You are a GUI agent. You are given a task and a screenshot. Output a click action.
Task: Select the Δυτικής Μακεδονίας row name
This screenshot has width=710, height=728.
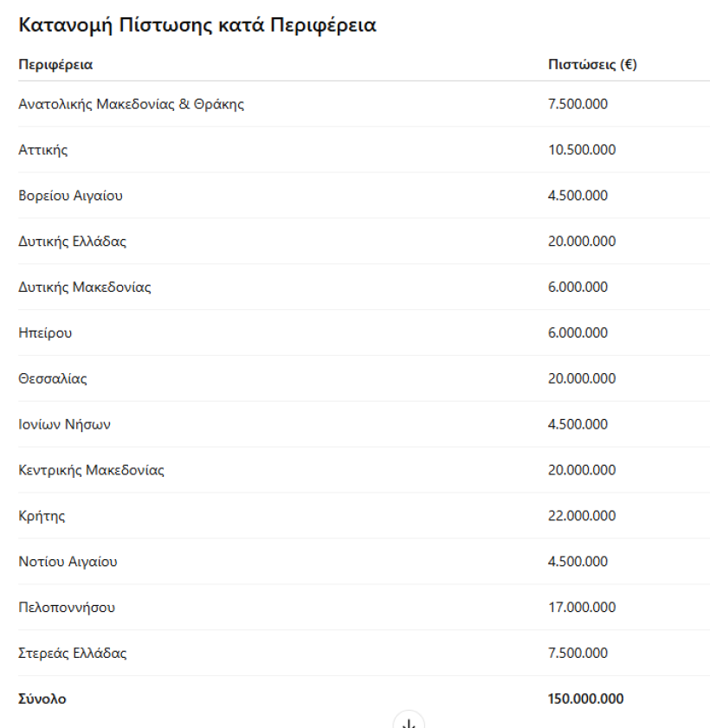click(85, 287)
